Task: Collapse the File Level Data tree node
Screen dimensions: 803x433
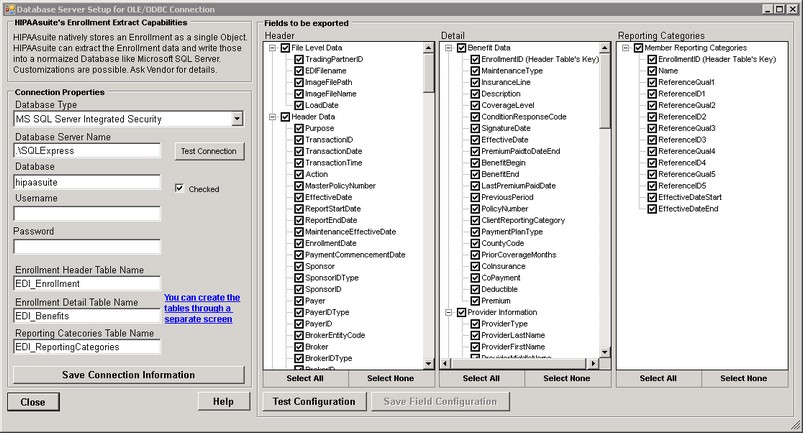Action: click(272, 48)
